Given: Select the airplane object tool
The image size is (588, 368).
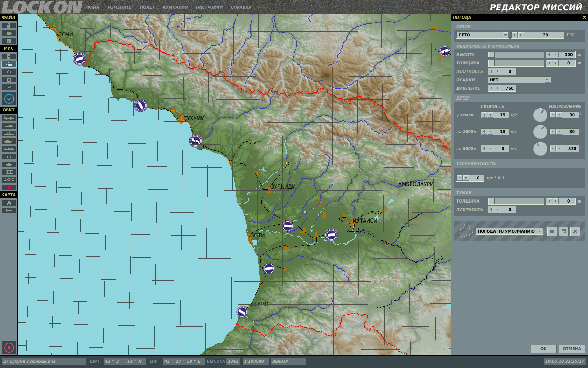Looking at the screenshot, I should (x=9, y=118).
